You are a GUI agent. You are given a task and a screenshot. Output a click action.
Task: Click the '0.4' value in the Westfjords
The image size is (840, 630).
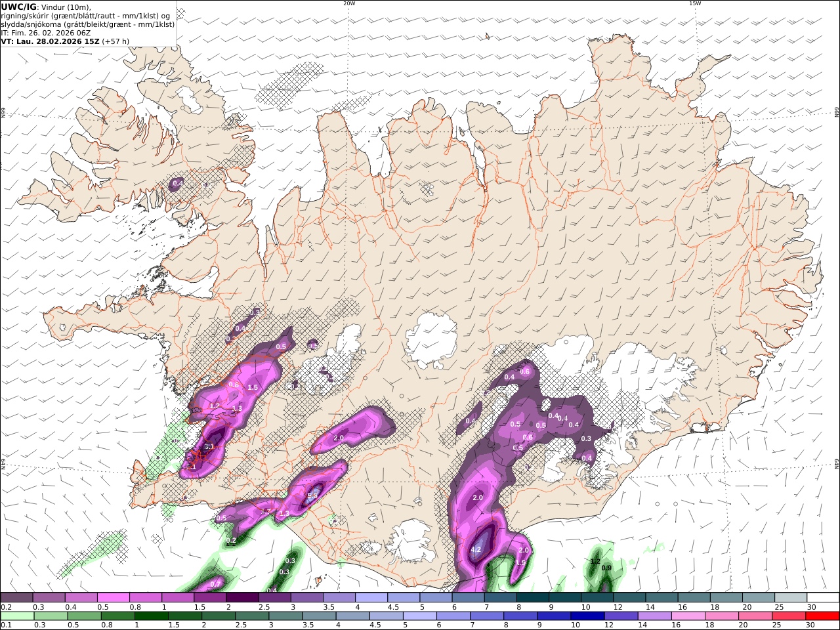tap(177, 183)
